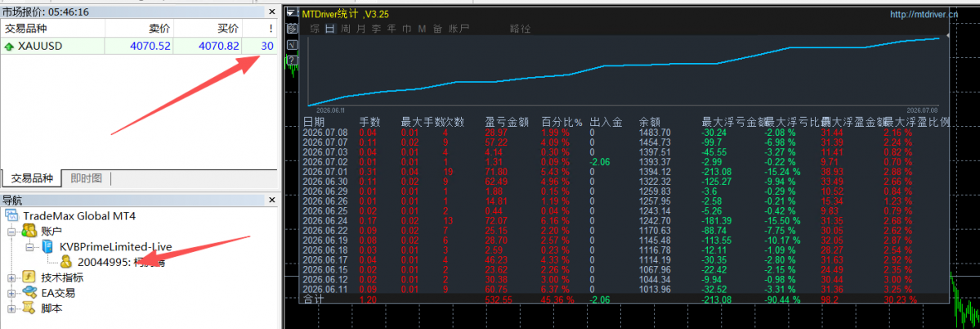The width and height of the screenshot is (980, 329).
Task: Click the √ icon on MTDriver panel
Action: [x=291, y=44]
